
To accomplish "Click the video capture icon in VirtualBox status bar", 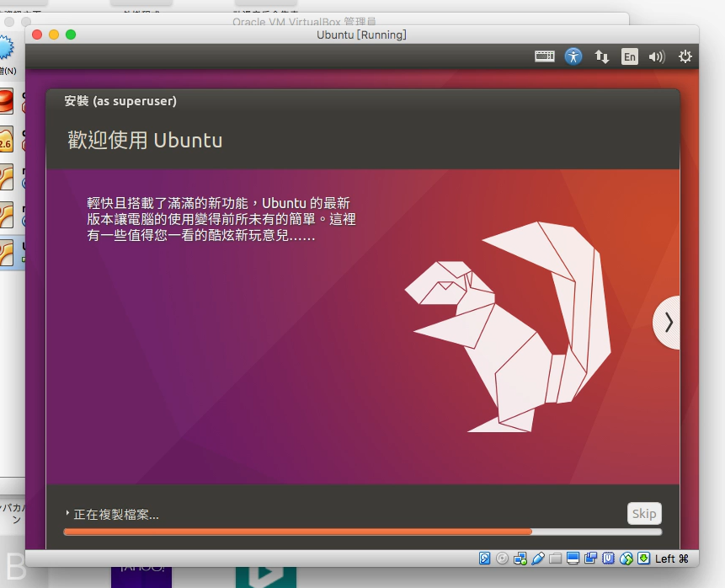I will pyautogui.click(x=590, y=559).
